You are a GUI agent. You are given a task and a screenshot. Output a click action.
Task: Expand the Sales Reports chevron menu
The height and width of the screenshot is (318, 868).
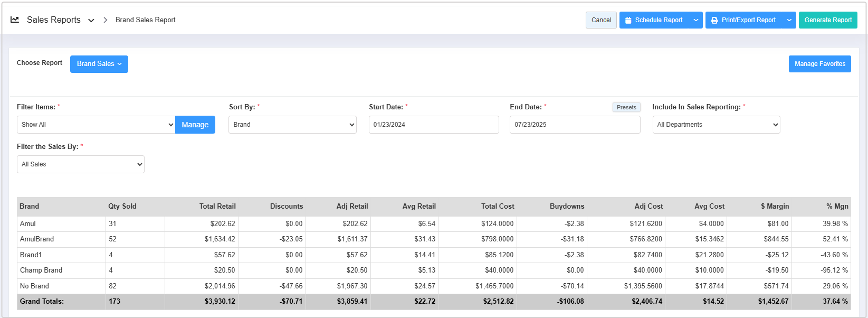click(x=91, y=21)
